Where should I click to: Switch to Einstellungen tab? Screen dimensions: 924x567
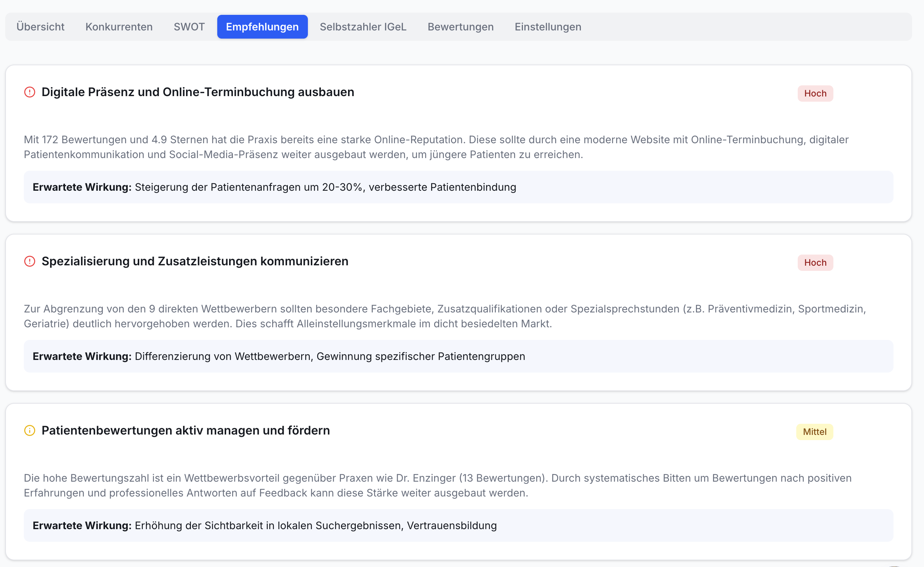click(x=548, y=27)
